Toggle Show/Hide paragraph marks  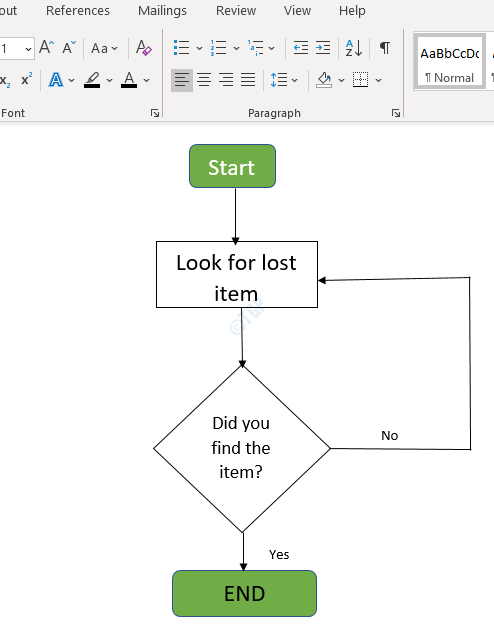[x=385, y=48]
